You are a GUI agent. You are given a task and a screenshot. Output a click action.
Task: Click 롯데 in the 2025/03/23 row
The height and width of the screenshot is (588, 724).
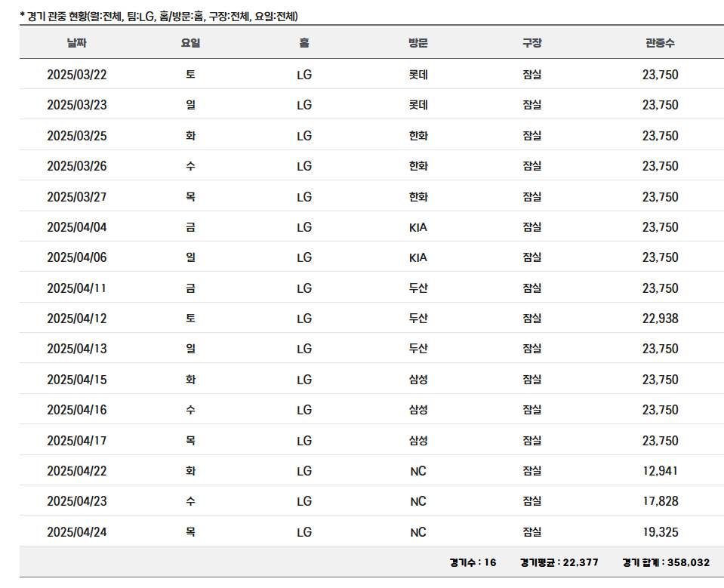[417, 105]
